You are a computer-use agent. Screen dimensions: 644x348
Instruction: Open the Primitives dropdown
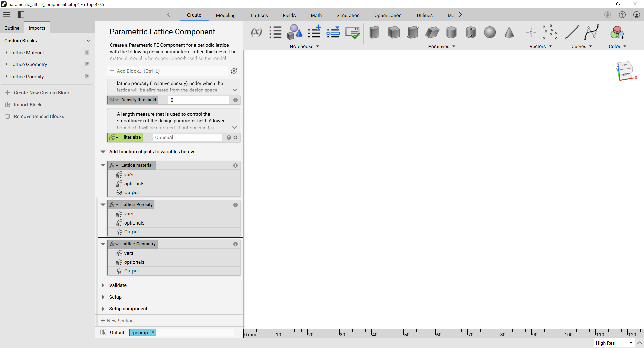tap(442, 46)
